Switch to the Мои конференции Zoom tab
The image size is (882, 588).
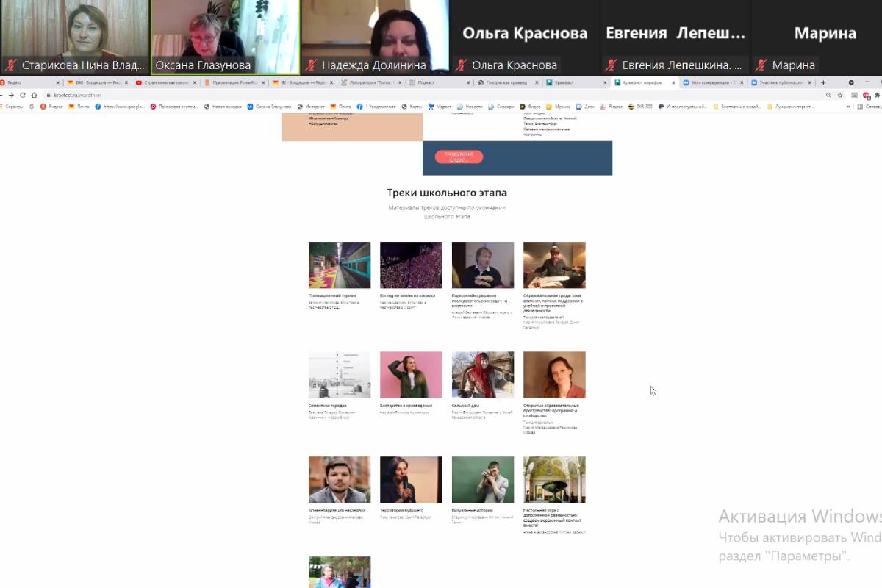[712, 83]
